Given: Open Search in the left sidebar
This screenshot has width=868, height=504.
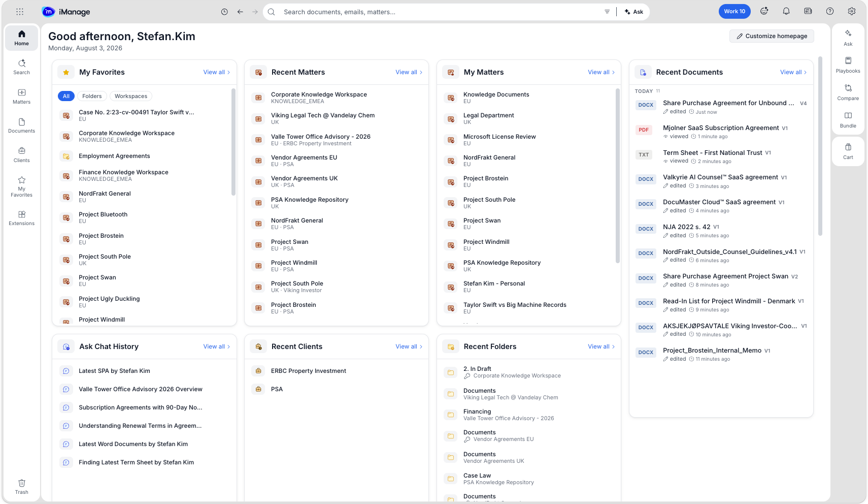Looking at the screenshot, I should coord(22,67).
